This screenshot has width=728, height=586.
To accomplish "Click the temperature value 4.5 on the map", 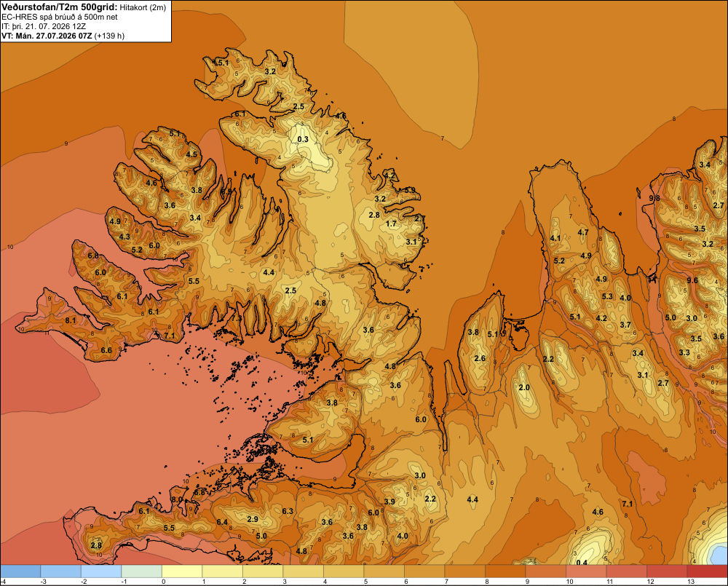I will (x=191, y=154).
